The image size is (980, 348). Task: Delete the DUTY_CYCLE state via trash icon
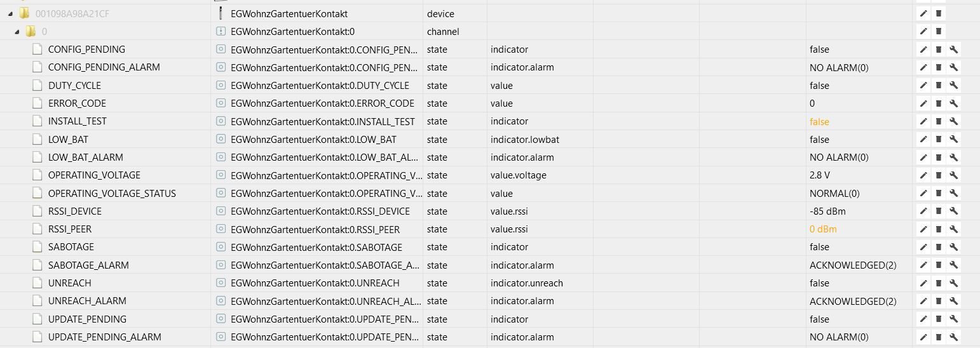pyautogui.click(x=938, y=86)
